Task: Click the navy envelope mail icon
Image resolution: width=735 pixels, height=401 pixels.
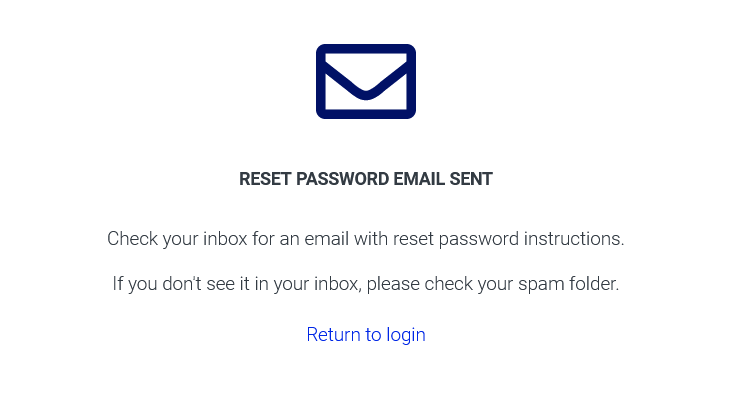Action: coord(366,82)
